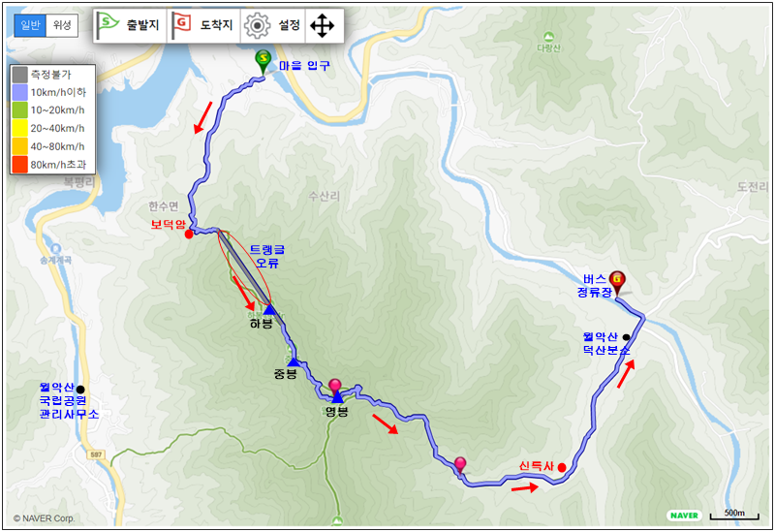775x532 pixels.
Task: Click the NAVER logo link
Action: pos(685,516)
